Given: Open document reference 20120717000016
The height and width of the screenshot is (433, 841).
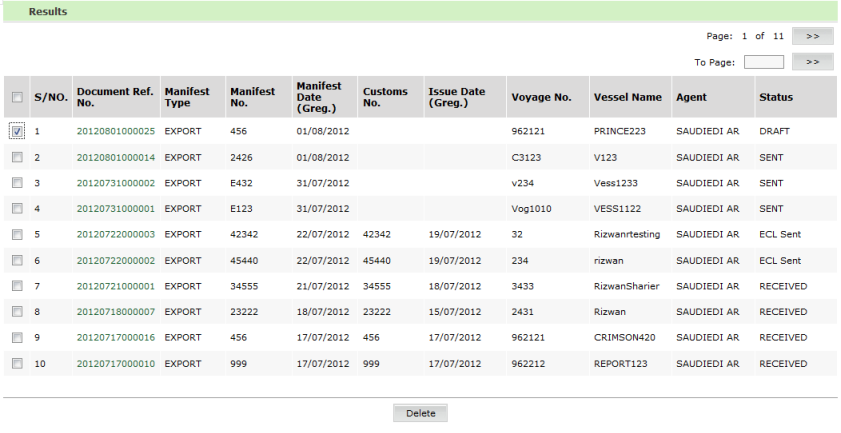Looking at the screenshot, I should coord(115,339).
